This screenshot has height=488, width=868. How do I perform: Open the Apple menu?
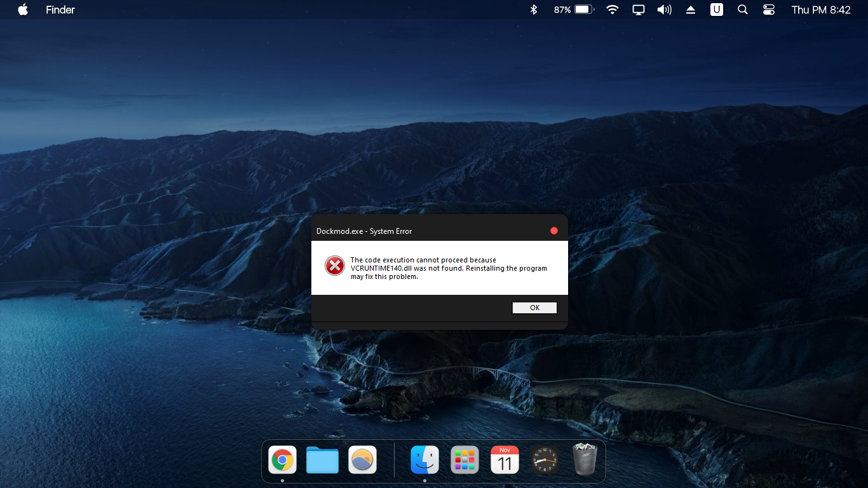point(22,10)
